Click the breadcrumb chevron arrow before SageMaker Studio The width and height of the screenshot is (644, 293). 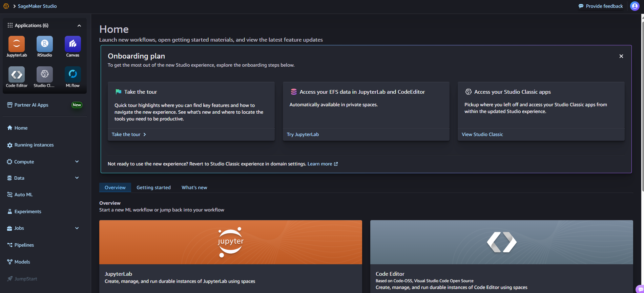(x=15, y=6)
